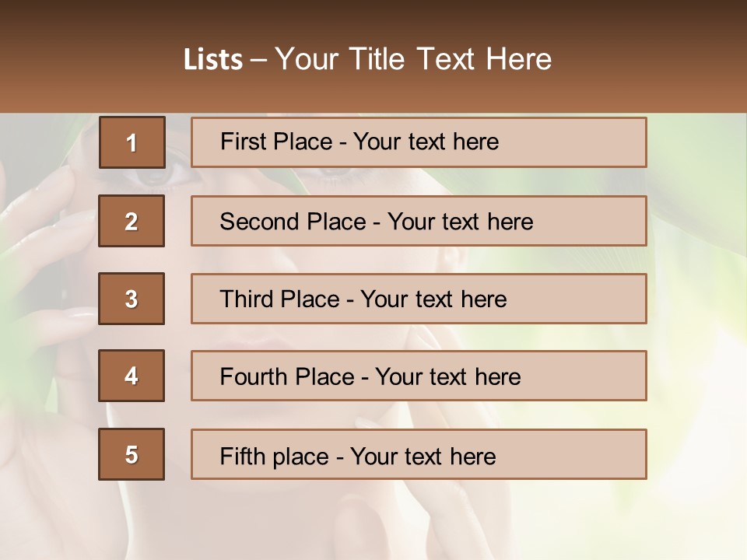Select the Fourth Place text box
Viewport: 747px width, 560px height.
(x=419, y=376)
